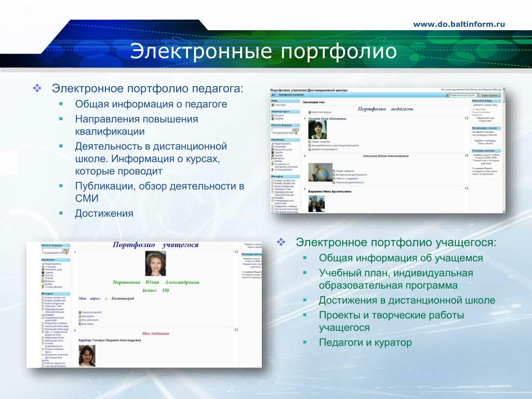
Task: Click the teachers portfolio window vertical scrollbar
Action: tap(504, 151)
